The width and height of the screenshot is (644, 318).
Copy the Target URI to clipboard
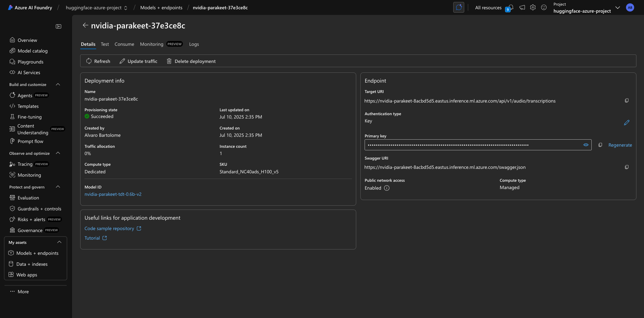point(627,100)
